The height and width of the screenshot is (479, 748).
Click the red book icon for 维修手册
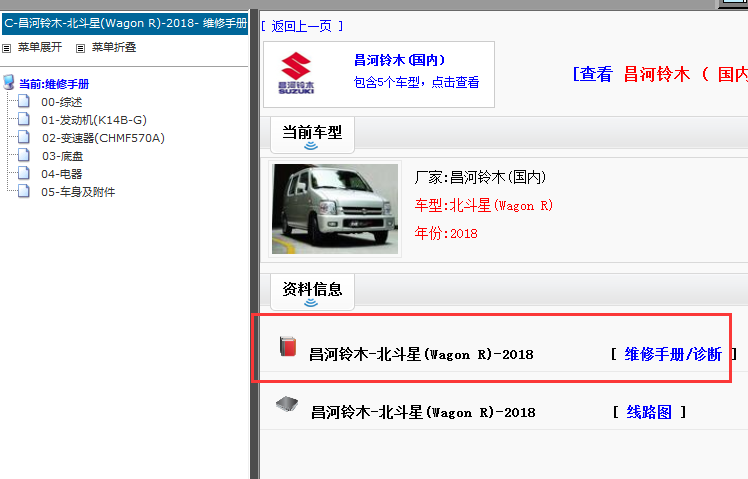pyautogui.click(x=288, y=346)
